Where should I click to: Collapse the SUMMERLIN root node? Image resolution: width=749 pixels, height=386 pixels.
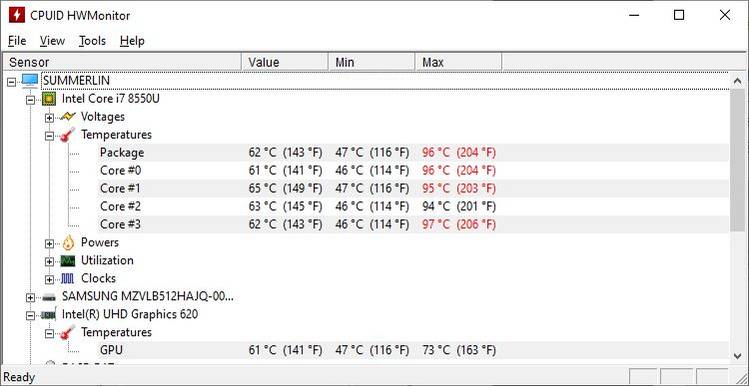(x=12, y=82)
